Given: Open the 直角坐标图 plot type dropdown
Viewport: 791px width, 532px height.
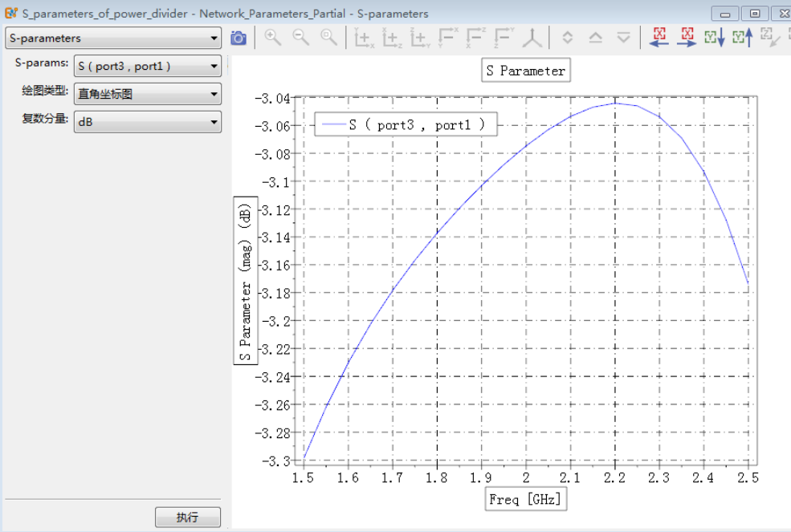Looking at the screenshot, I should point(148,94).
